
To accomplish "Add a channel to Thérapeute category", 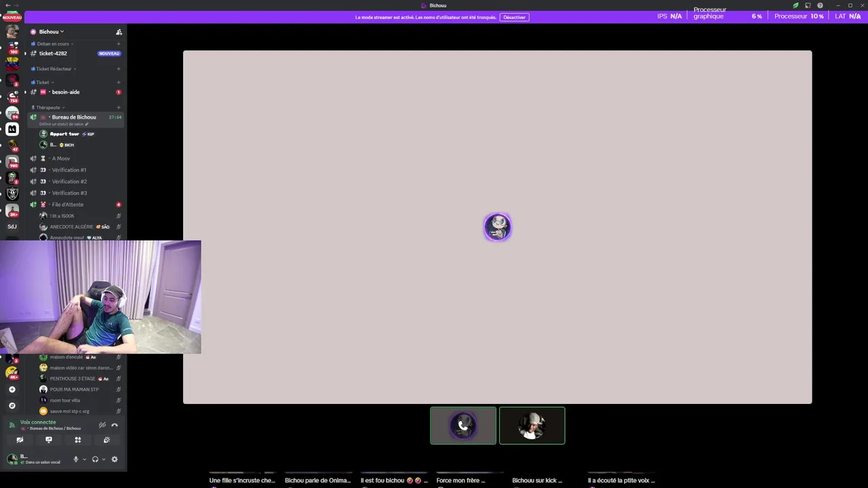I will tap(119, 108).
